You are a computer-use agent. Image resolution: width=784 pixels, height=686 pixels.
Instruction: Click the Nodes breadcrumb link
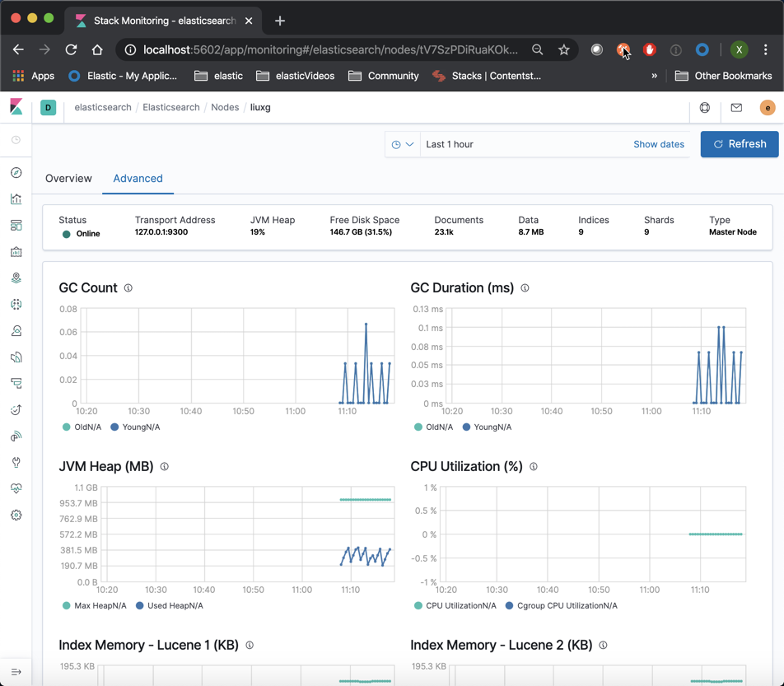tap(225, 108)
